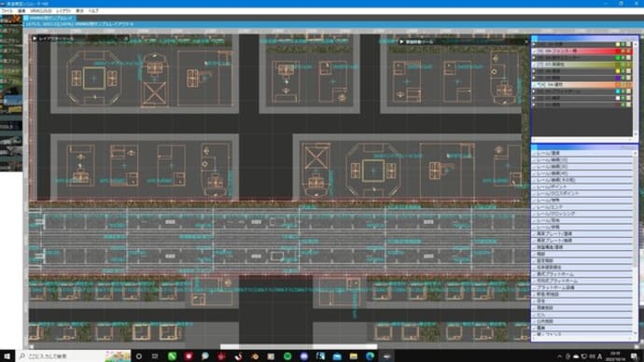644x362 pixels.
Task: Toggle checkbox for レールクロッシング item
Action: 535,214
